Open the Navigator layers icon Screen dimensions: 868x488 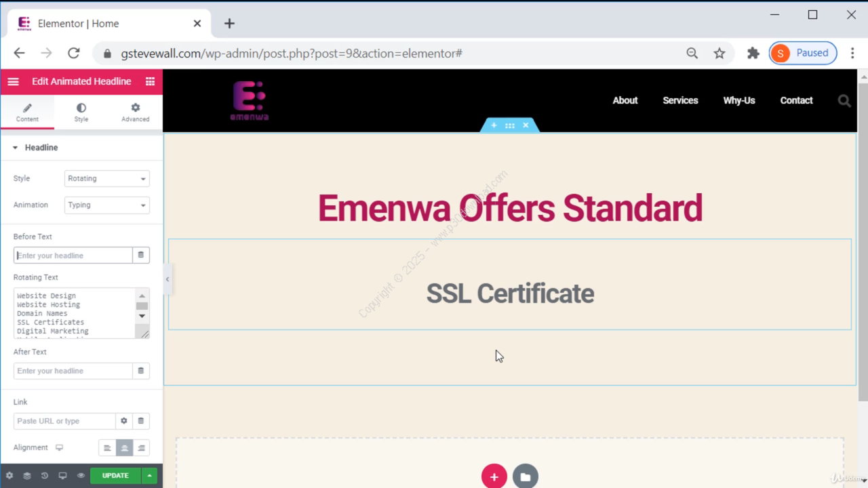tap(27, 476)
